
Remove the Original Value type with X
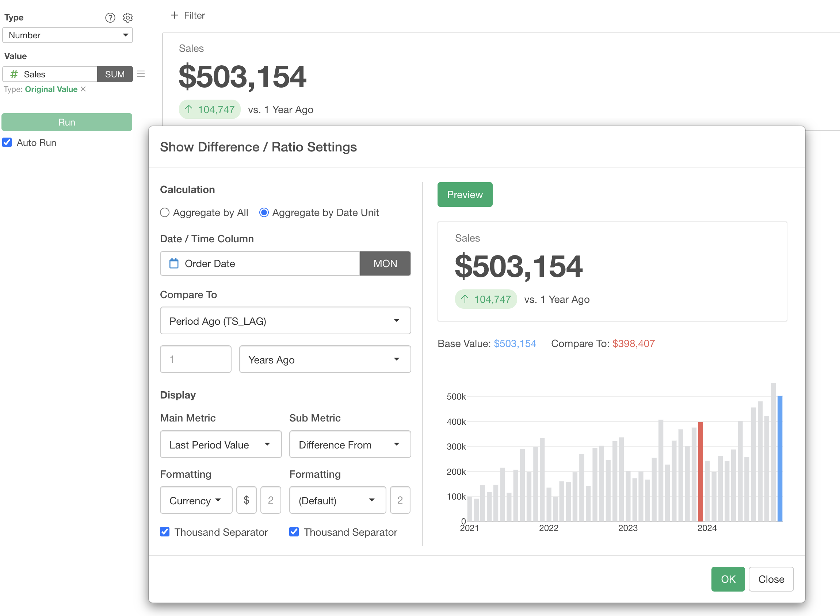[83, 89]
